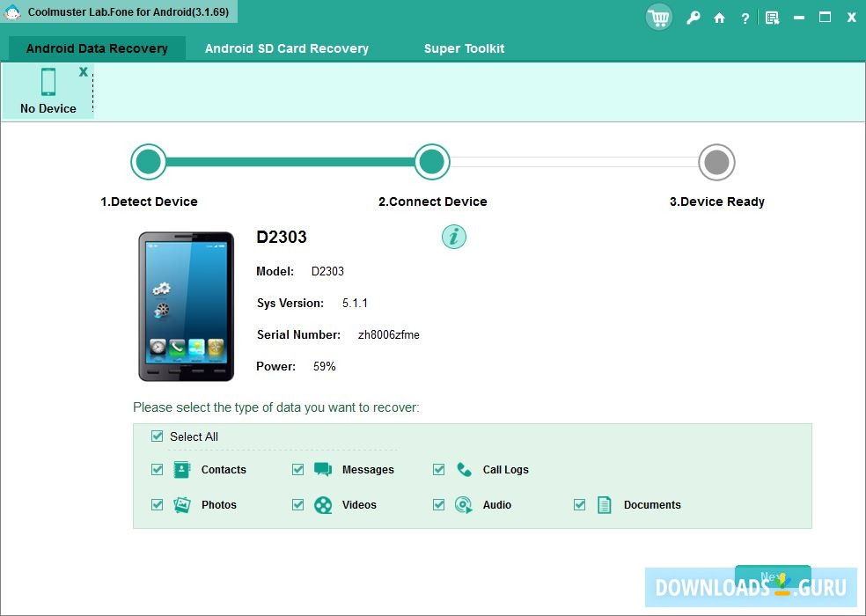Click the '1.Detect Device' label
Viewport: 866px width, 616px height.
149,202
